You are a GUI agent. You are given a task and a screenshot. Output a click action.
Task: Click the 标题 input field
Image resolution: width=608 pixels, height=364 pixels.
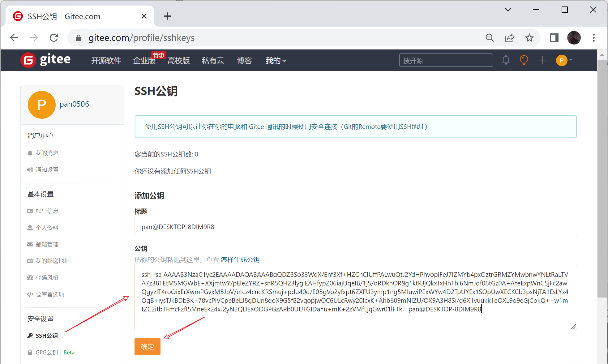coord(355,227)
